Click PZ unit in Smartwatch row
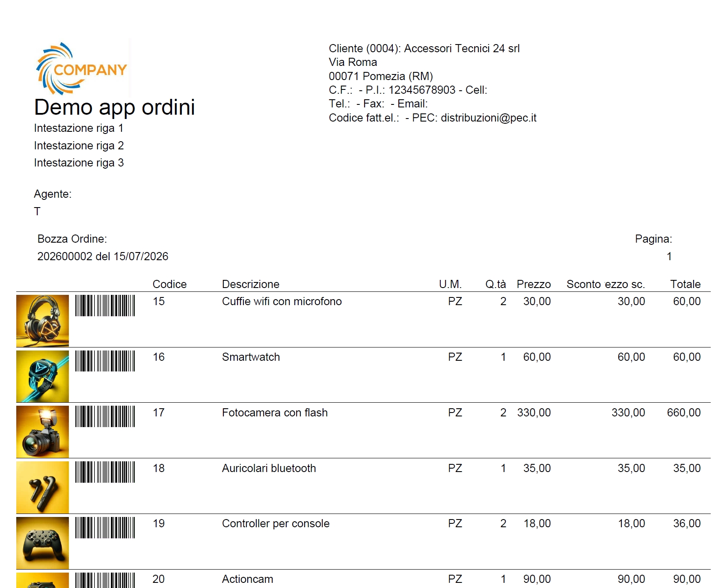Viewport: 727px width, 588px height. point(455,357)
